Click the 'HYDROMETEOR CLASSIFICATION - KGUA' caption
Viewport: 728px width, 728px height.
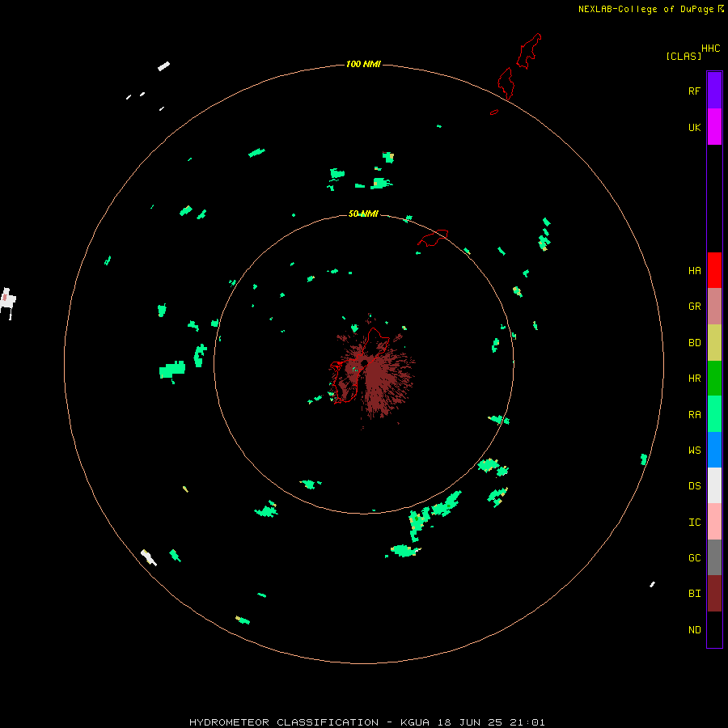coord(312,722)
